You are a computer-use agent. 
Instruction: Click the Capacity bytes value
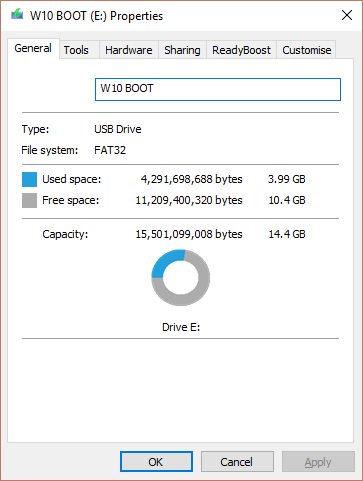[189, 234]
